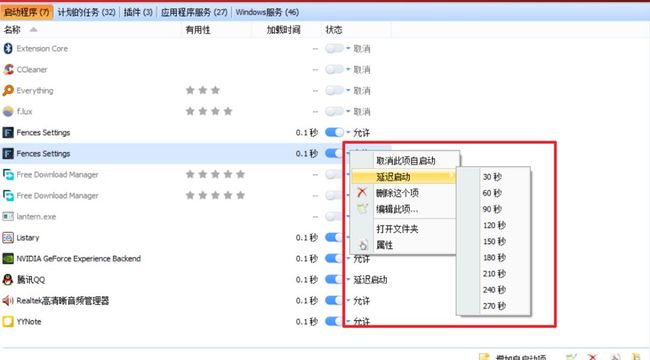Image resolution: width=650 pixels, height=360 pixels.
Task: Toggle the 腾讯QQ startup switch
Action: 334,279
